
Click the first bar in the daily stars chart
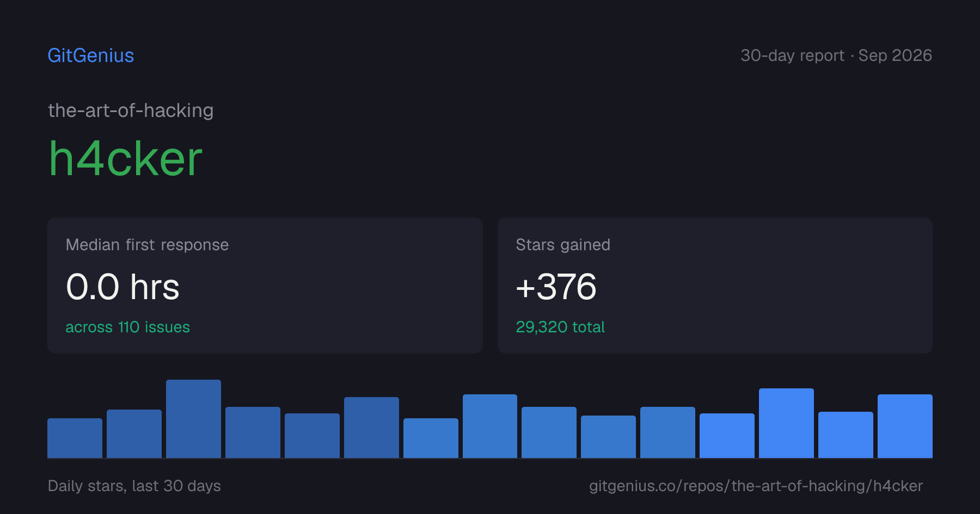75,438
